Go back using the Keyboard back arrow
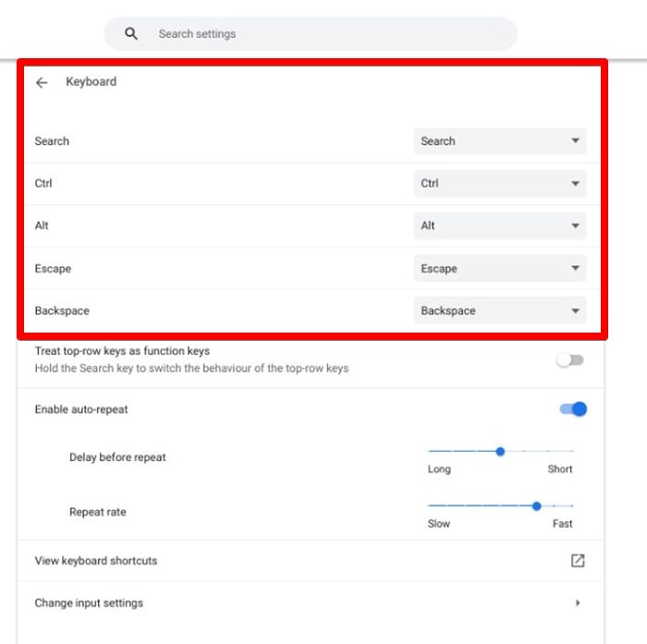The width and height of the screenshot is (647, 644). coord(42,82)
